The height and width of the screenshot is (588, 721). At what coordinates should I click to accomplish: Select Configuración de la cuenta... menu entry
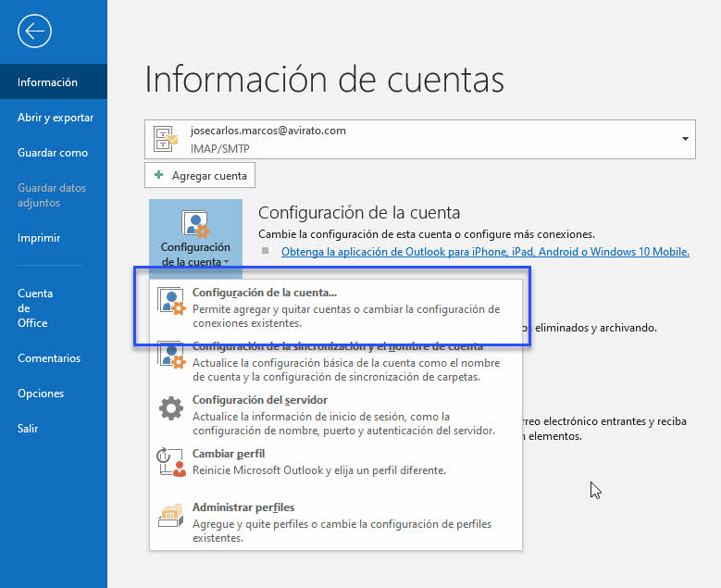[336, 307]
